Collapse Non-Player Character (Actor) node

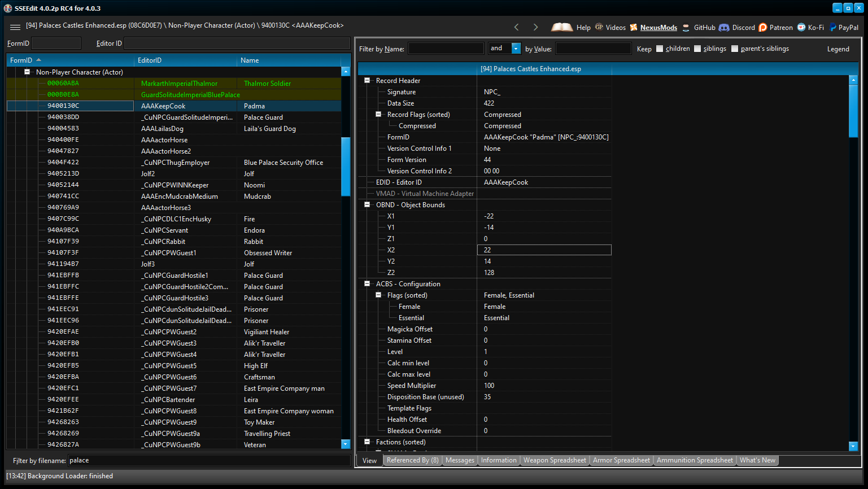tap(27, 72)
